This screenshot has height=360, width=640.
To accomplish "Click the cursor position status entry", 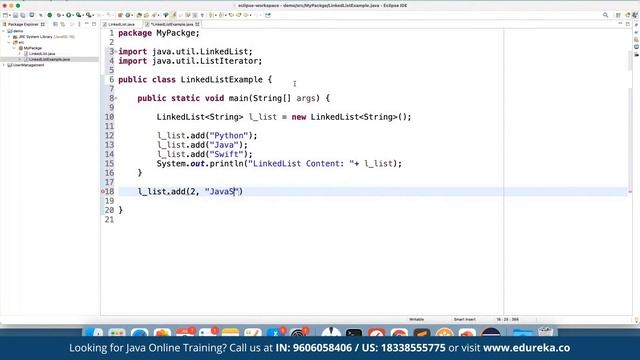I will click(x=507, y=320).
